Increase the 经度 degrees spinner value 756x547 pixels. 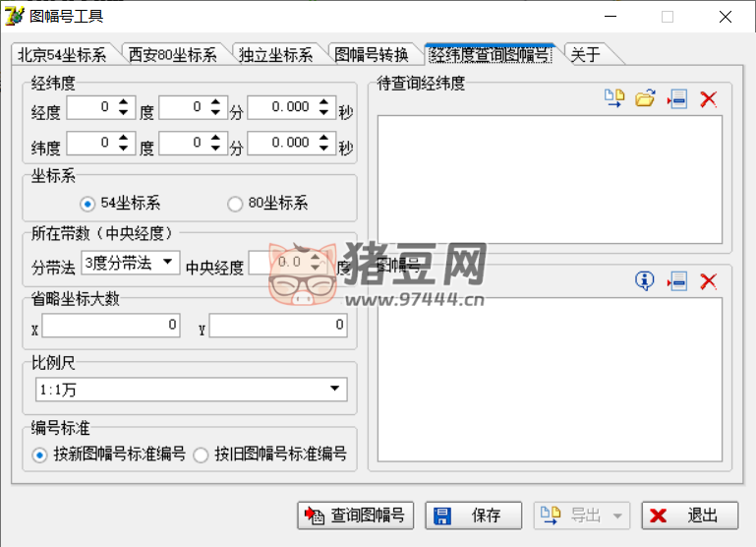pos(123,101)
